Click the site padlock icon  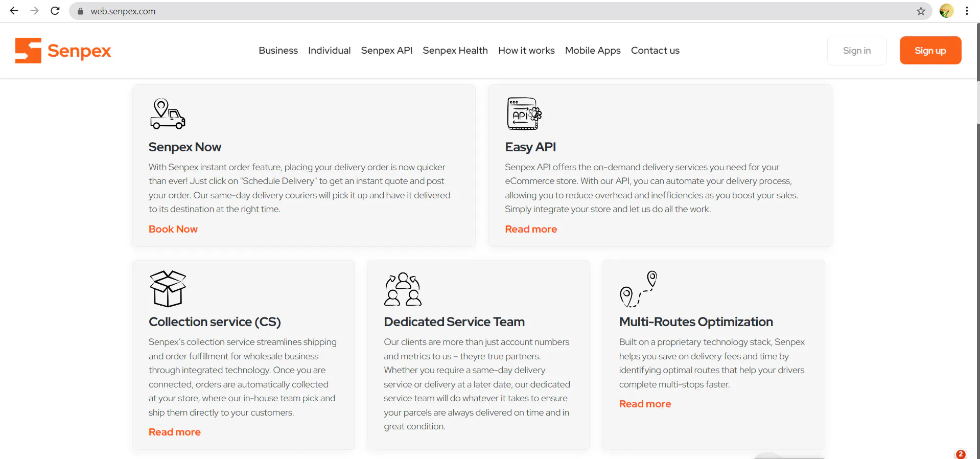tap(80, 11)
